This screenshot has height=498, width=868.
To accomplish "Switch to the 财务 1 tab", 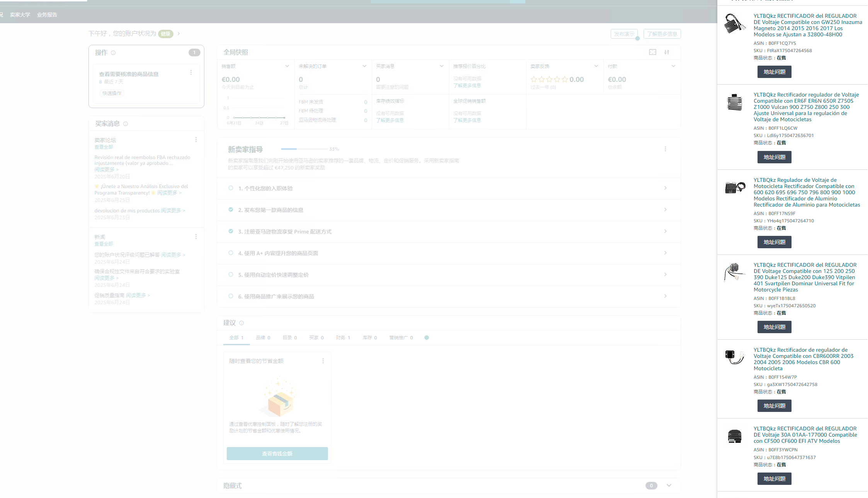I will (343, 338).
